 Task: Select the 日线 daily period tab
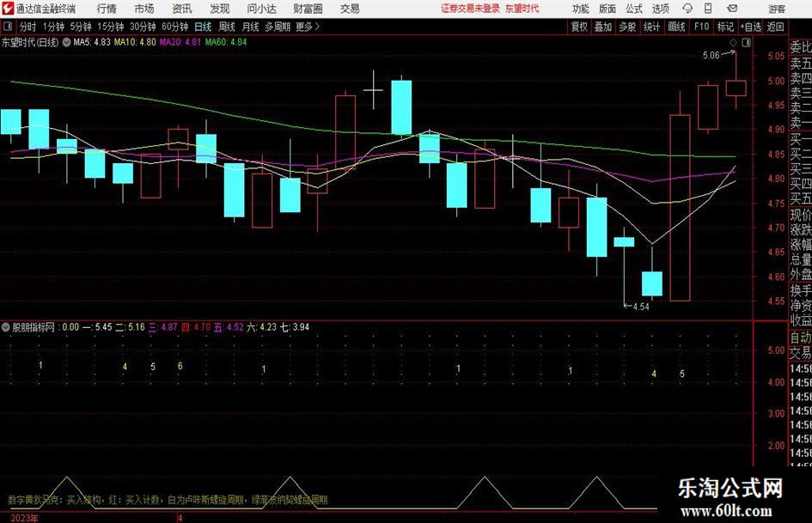203,27
